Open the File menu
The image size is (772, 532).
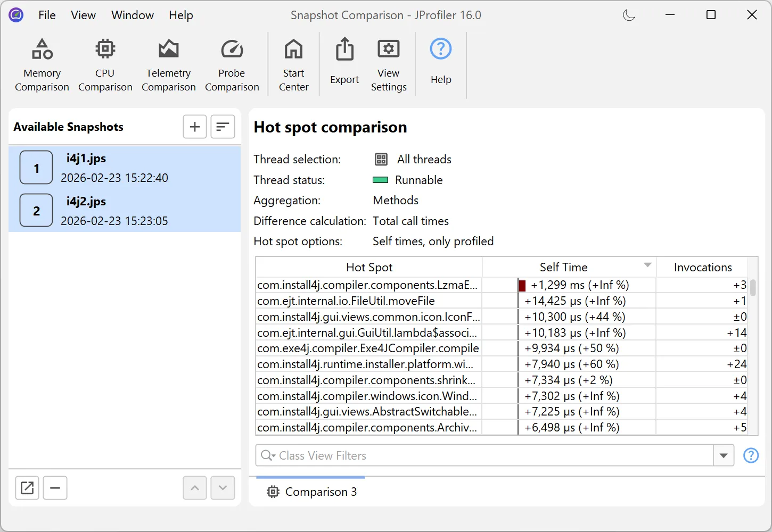(x=46, y=15)
